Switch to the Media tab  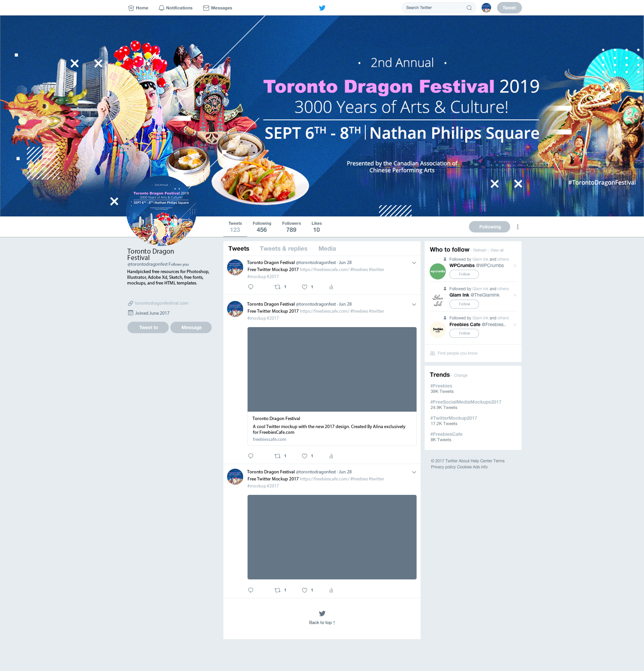click(x=327, y=249)
